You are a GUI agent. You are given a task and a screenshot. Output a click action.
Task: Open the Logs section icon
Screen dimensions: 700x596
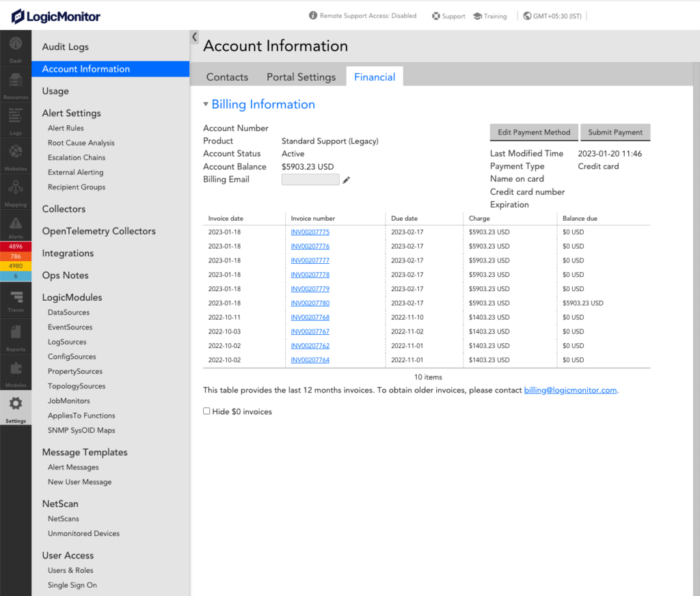[16, 116]
